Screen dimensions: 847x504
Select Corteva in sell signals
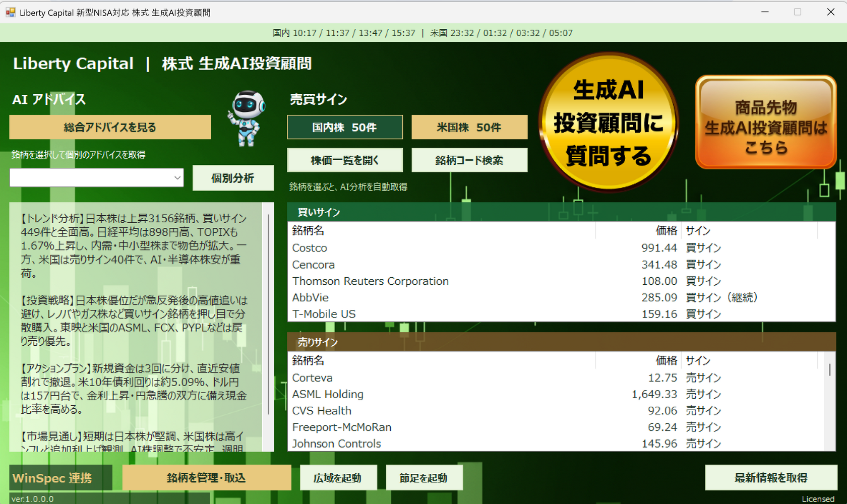coord(555,378)
